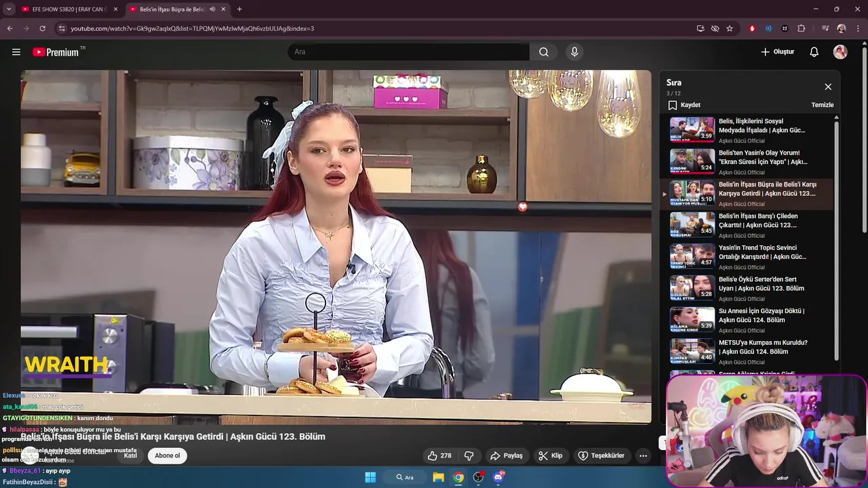The image size is (868, 488).
Task: Bookmark this page with star icon
Action: point(730,28)
